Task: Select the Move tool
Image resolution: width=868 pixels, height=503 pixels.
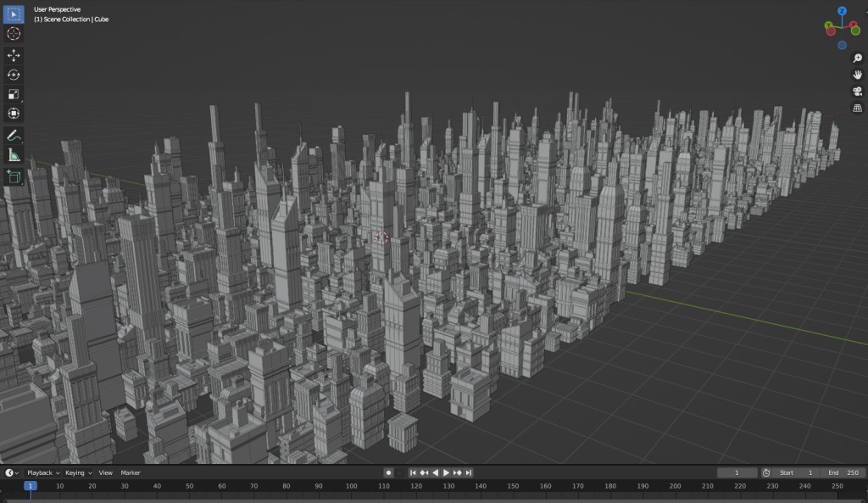Action: coord(14,55)
